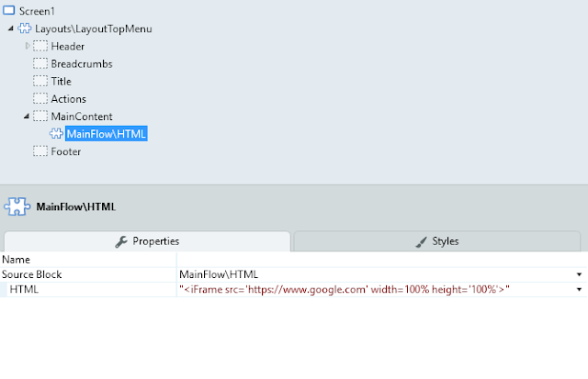
Task: Click the HTML property label
Action: (24, 289)
